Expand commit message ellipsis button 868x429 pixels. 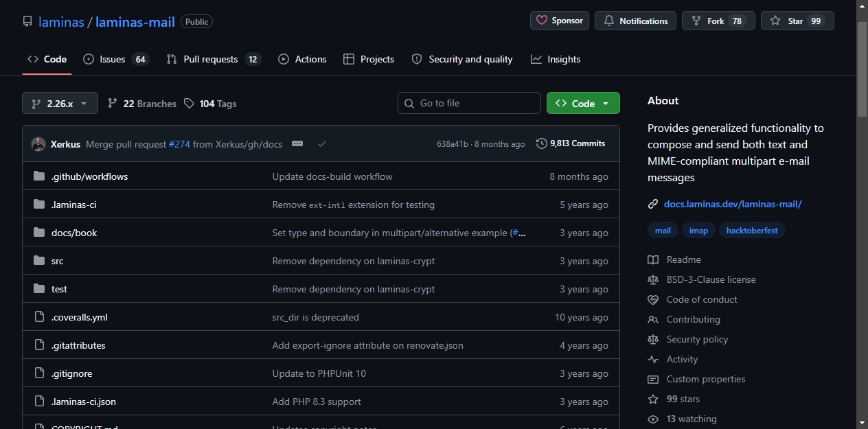point(297,144)
